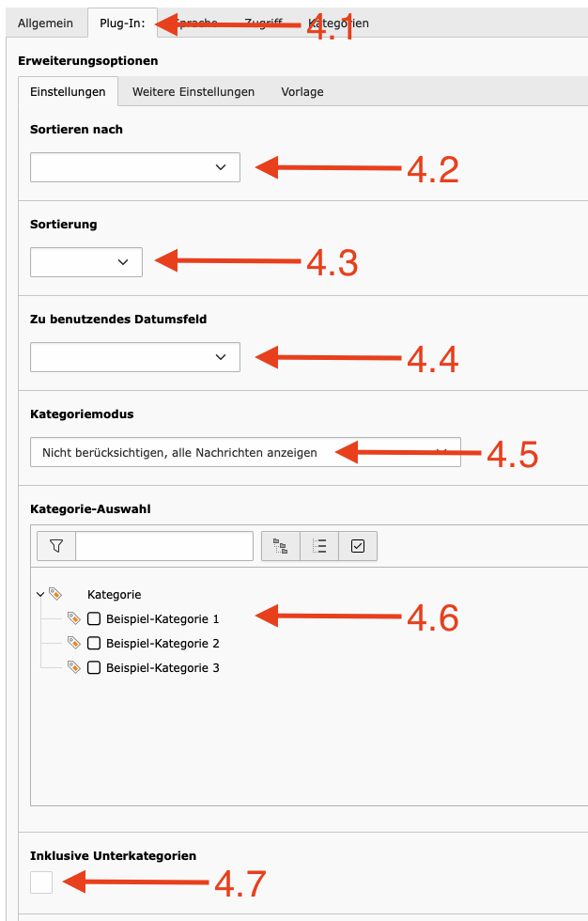
Task: Open the Zu benutzendes Datumsfeld dropdown
Action: [x=135, y=357]
